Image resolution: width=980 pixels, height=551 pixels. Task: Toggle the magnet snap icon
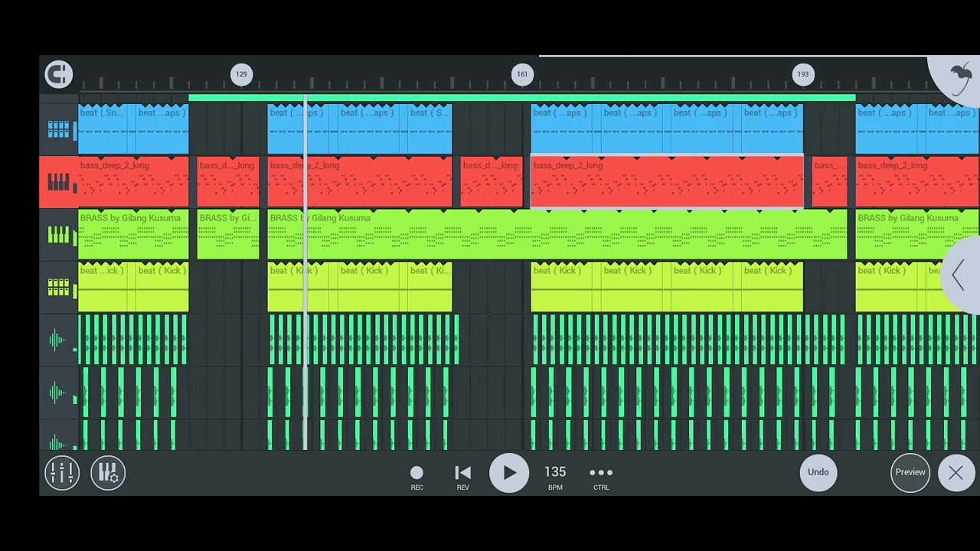58,74
